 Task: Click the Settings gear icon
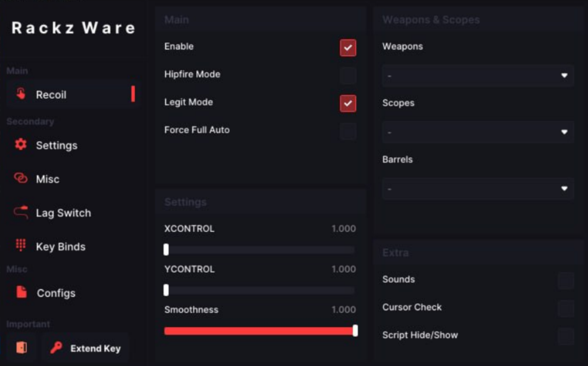(x=20, y=145)
